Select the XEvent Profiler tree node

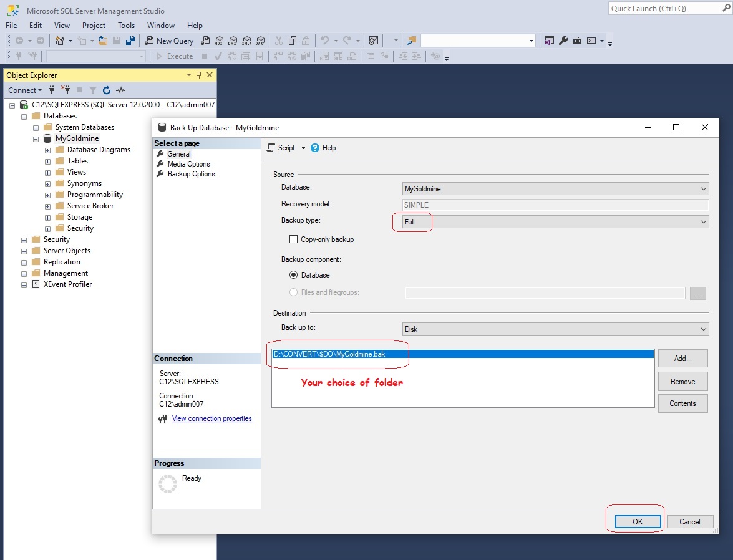coord(67,284)
